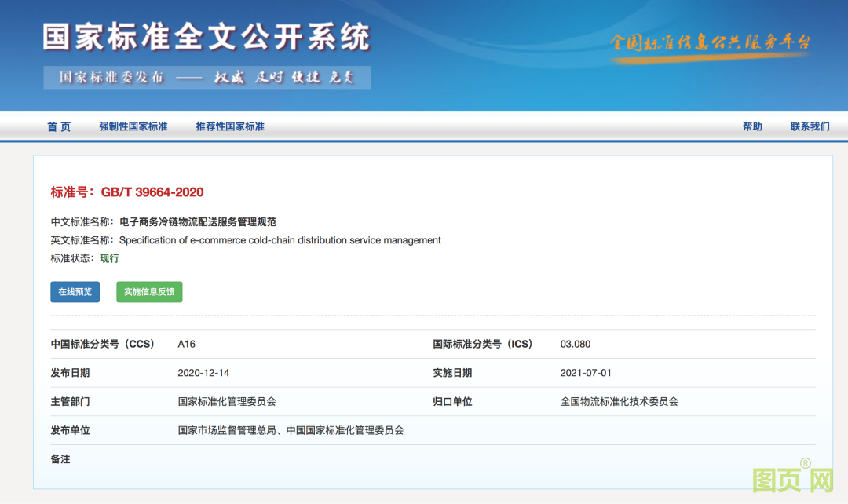This screenshot has width=848, height=504.
Task: Click the ICS classification value 03.080
Action: [576, 344]
